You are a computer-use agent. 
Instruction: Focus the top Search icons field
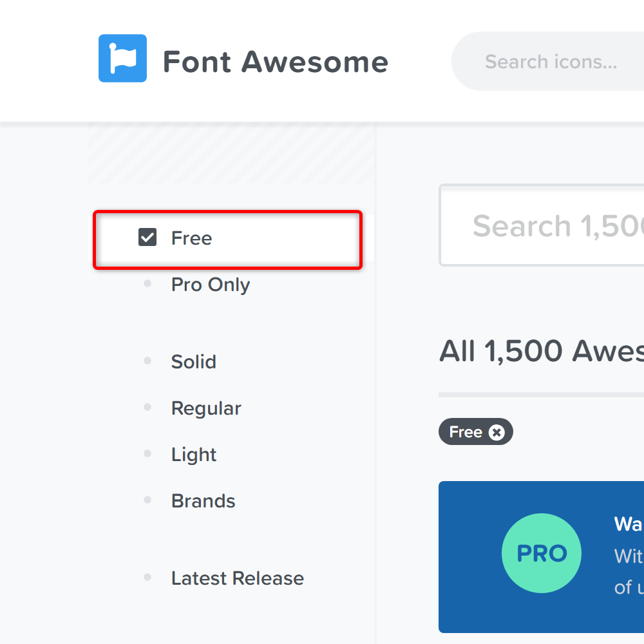(x=548, y=61)
